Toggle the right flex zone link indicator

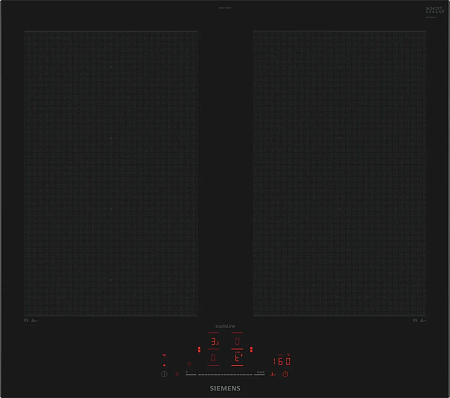pyautogui.click(x=251, y=349)
